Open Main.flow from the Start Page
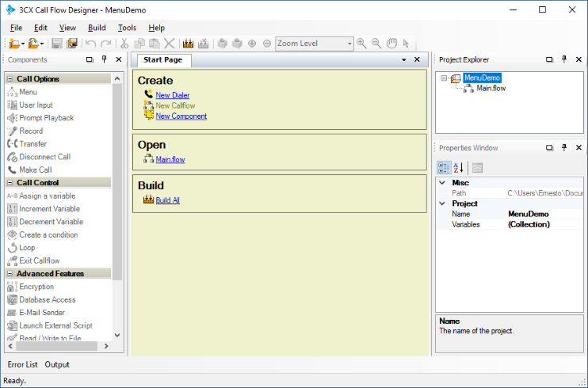Image resolution: width=588 pixels, height=388 pixels. [x=170, y=160]
